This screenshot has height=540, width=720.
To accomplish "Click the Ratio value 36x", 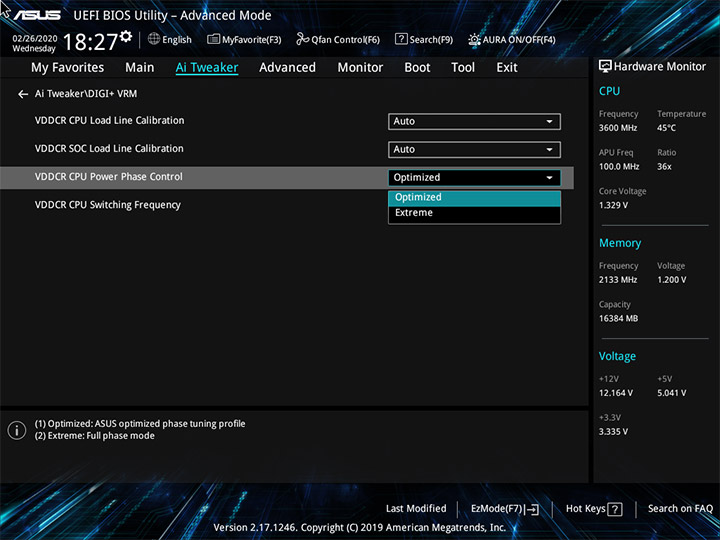I will tap(664, 167).
